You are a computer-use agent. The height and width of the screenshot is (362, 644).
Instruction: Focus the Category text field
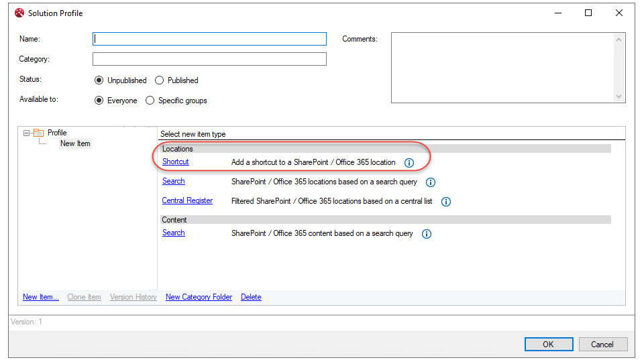tap(209, 59)
